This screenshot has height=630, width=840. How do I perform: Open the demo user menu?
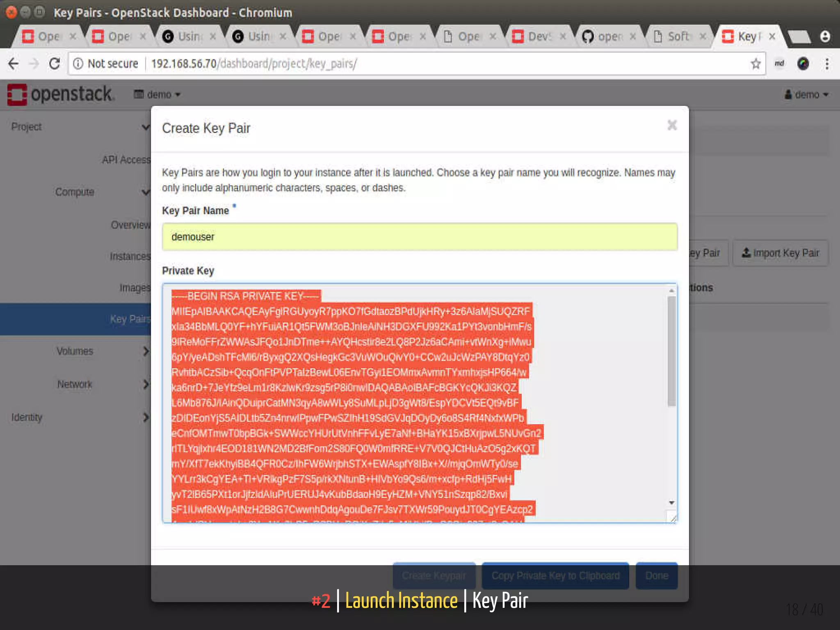(806, 95)
